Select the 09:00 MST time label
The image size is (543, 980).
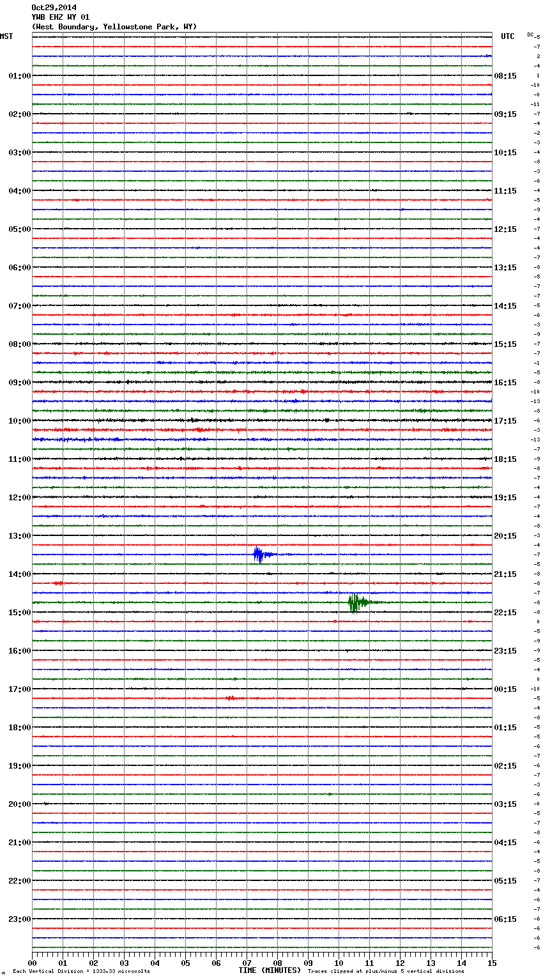point(20,383)
